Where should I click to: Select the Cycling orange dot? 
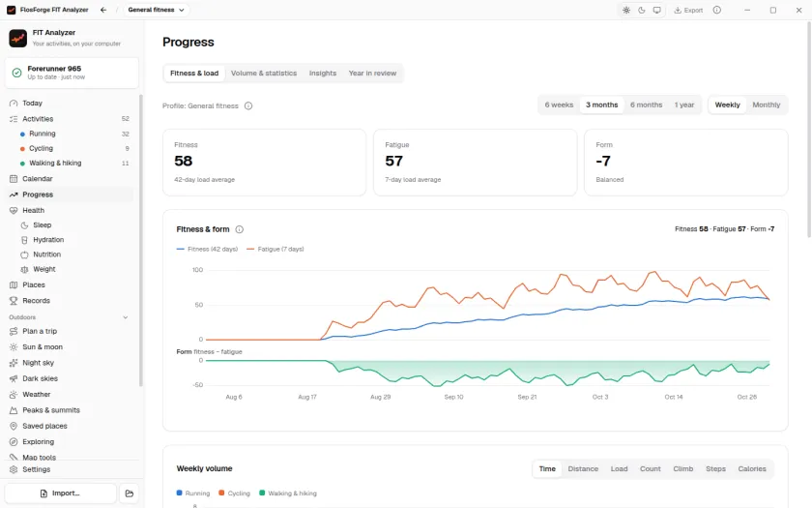pyautogui.click(x=22, y=149)
